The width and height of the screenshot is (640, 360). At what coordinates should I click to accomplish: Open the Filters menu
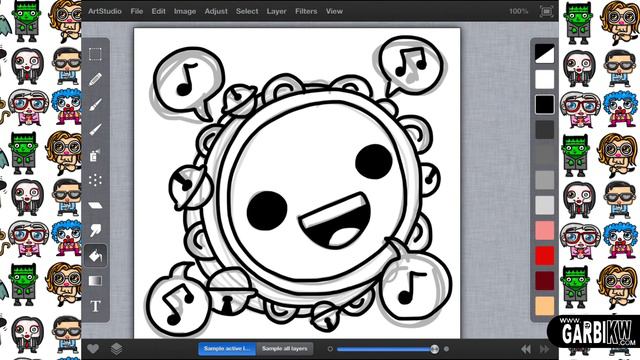coord(306,11)
